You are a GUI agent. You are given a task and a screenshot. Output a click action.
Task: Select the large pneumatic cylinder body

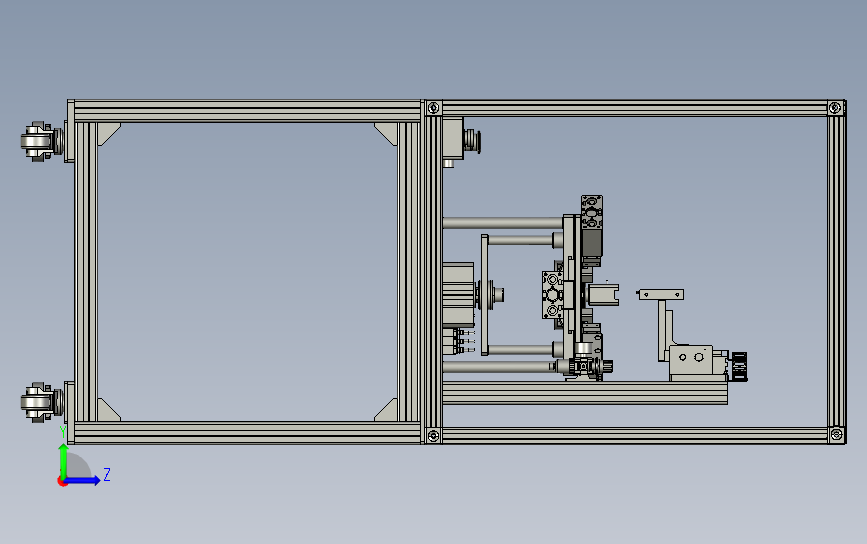[458, 295]
